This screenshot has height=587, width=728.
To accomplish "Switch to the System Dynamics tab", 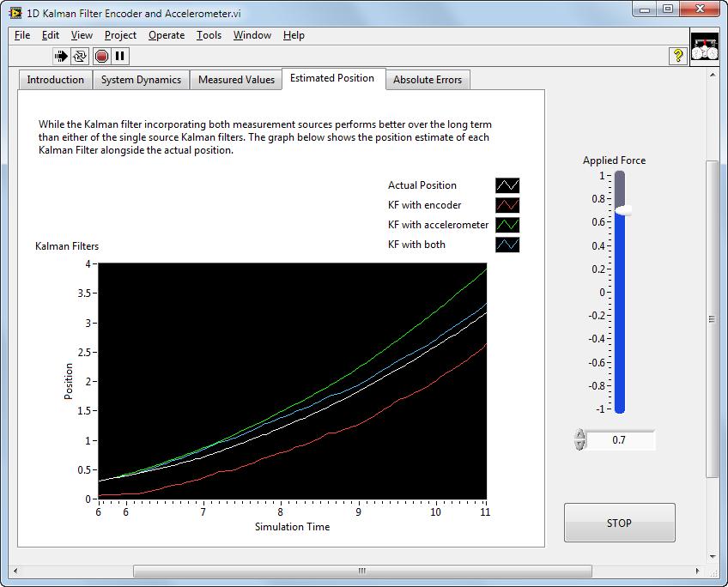I will point(141,80).
